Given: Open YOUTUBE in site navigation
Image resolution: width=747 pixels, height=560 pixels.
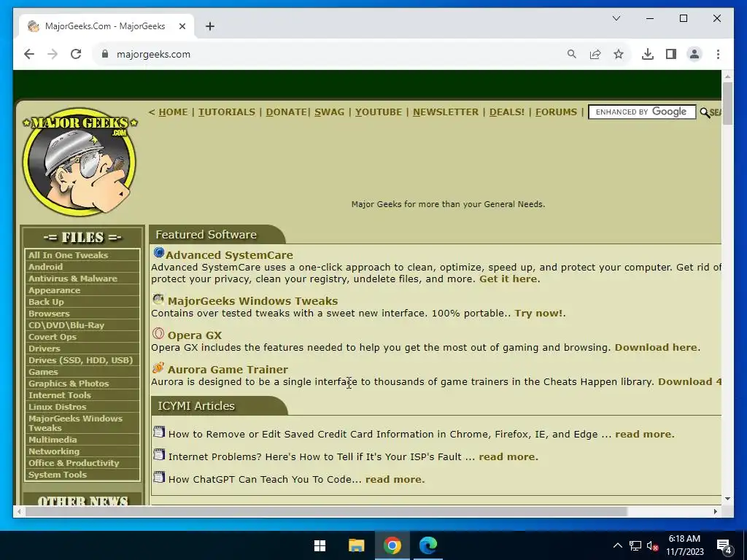Looking at the screenshot, I should pos(379,112).
